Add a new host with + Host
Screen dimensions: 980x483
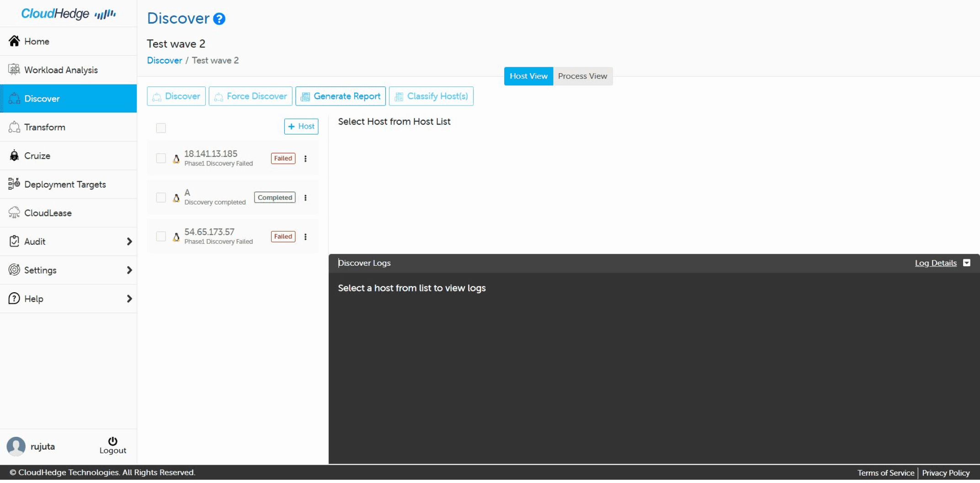(301, 126)
